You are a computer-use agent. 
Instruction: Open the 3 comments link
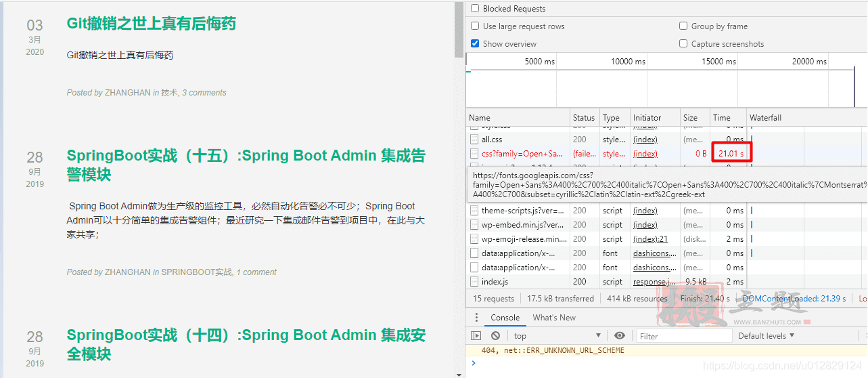click(x=204, y=93)
